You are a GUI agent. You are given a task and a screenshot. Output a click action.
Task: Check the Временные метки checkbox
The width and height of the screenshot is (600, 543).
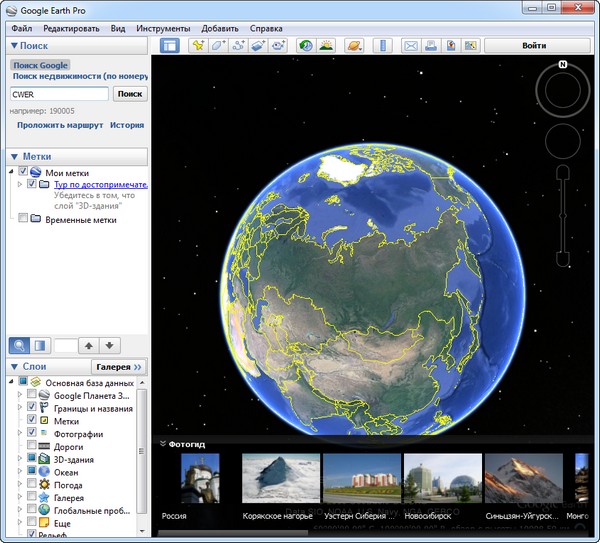(x=24, y=219)
